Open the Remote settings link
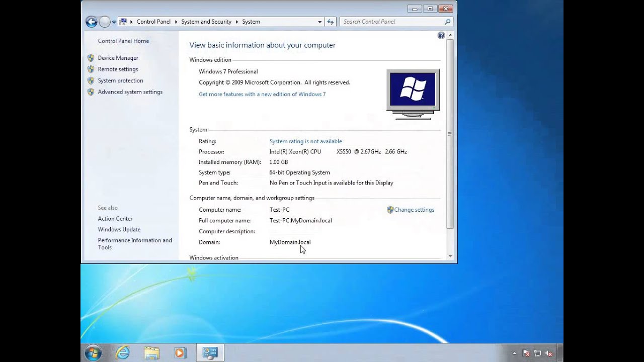Screen dimensions: 644x362 (118, 69)
